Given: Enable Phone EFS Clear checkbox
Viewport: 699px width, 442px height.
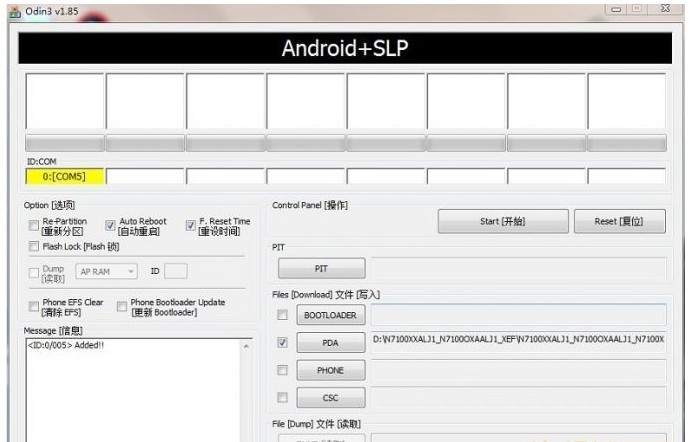Looking at the screenshot, I should click(x=33, y=306).
